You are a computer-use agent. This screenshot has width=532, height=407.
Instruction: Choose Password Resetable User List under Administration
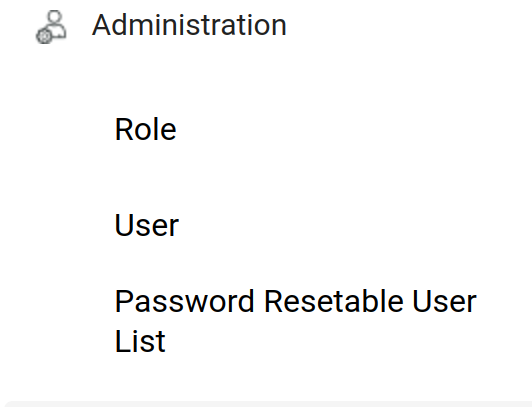(296, 321)
